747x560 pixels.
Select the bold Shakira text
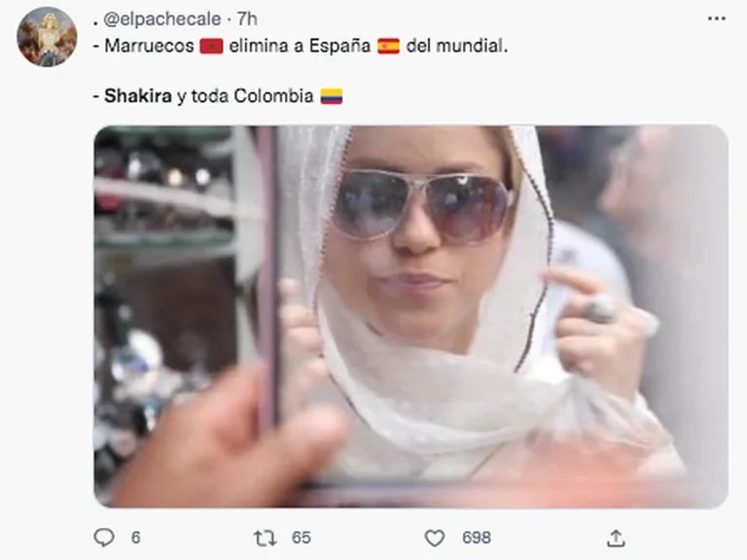(x=138, y=95)
